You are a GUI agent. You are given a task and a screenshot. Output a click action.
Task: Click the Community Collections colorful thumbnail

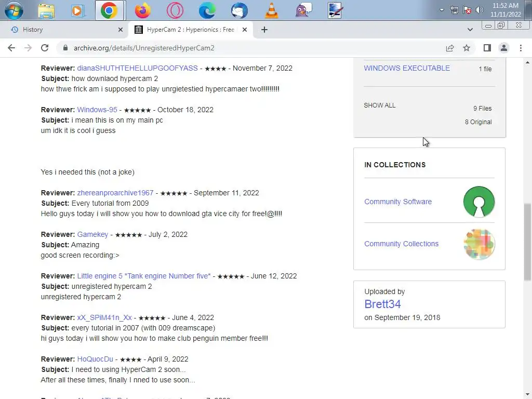pyautogui.click(x=478, y=244)
